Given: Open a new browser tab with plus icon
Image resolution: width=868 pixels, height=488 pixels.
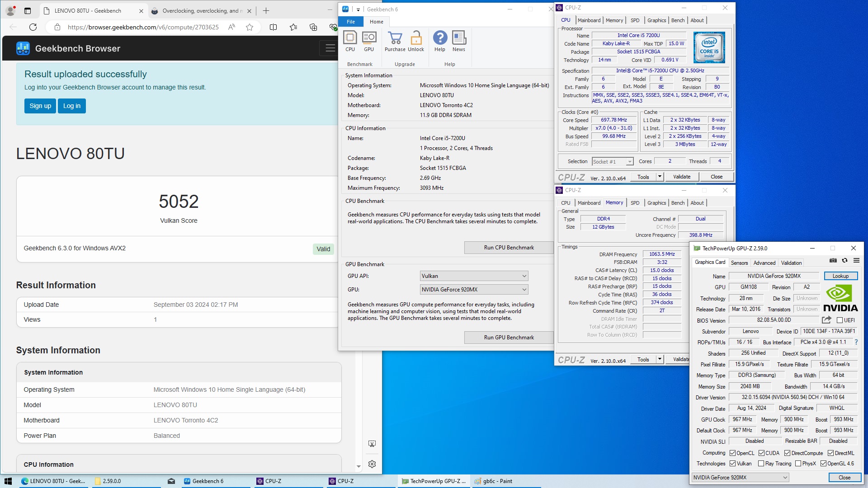Looking at the screenshot, I should [266, 11].
